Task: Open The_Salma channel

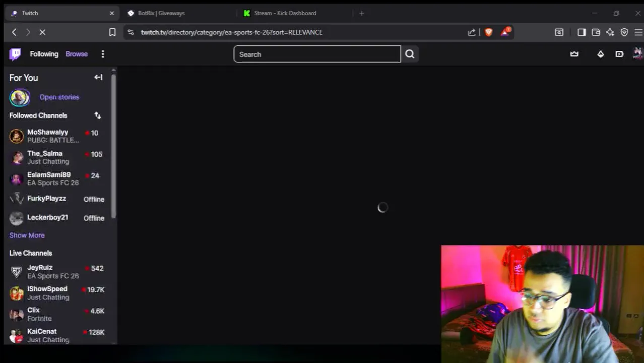Action: (57, 157)
